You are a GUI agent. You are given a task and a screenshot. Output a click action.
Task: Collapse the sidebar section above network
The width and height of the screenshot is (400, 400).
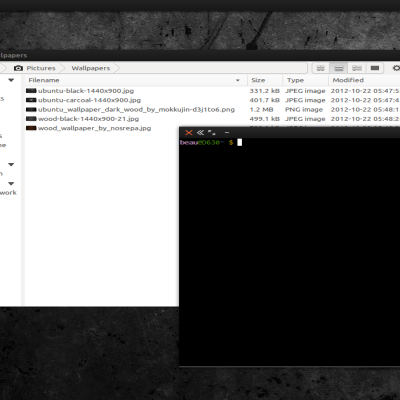point(11,183)
